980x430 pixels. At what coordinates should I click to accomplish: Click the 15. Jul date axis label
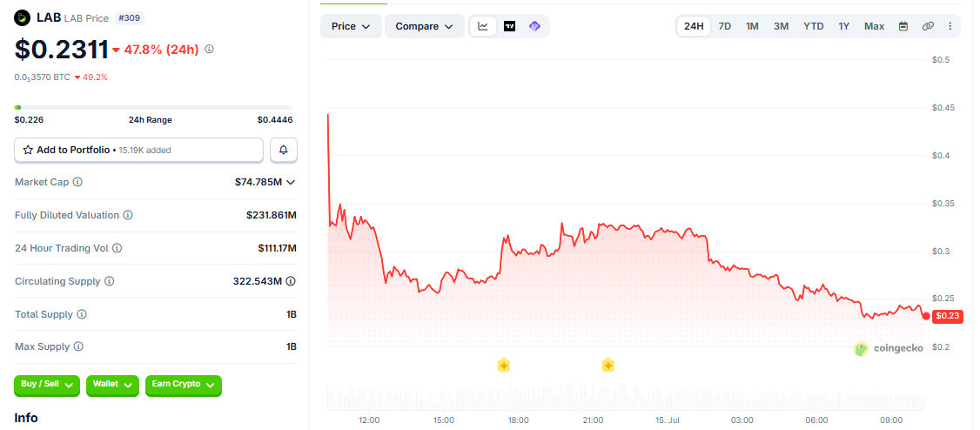(x=668, y=420)
